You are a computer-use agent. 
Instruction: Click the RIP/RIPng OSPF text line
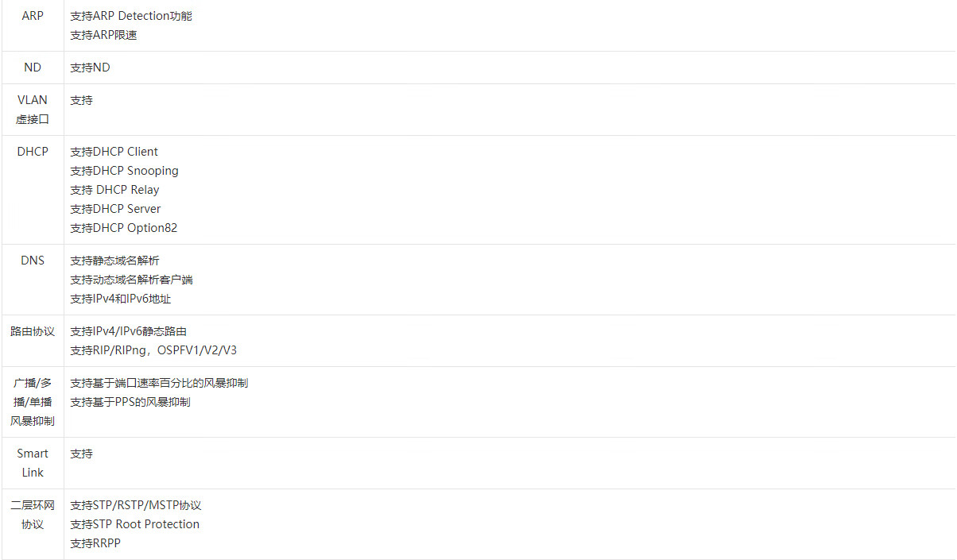pyautogui.click(x=153, y=350)
